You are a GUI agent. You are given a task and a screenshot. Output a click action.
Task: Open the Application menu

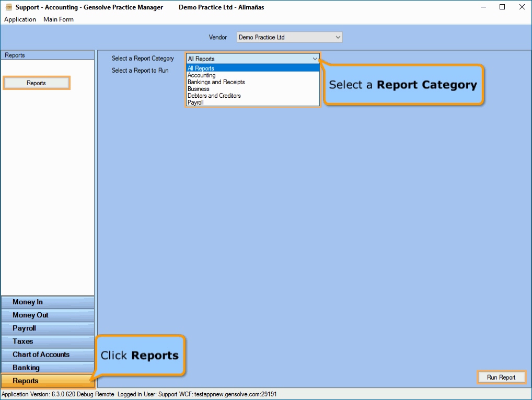pos(20,19)
